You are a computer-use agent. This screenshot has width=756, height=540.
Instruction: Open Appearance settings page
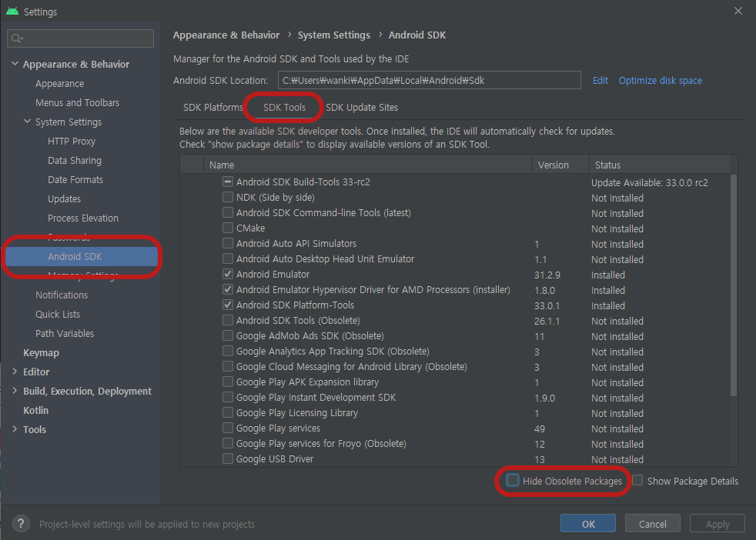[x=60, y=83]
